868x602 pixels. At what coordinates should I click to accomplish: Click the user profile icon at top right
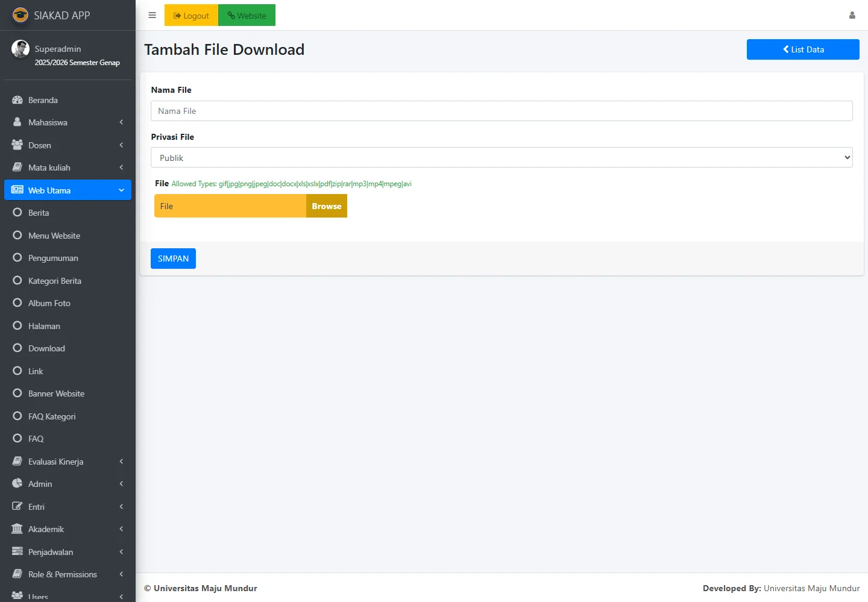click(x=852, y=15)
